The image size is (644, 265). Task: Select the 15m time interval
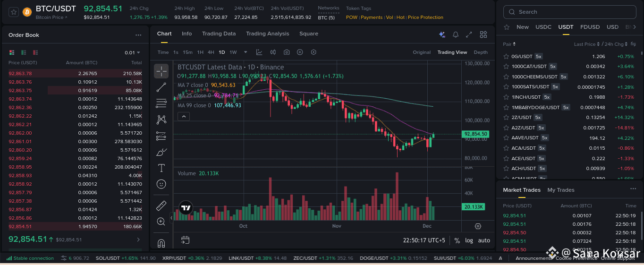(x=187, y=52)
